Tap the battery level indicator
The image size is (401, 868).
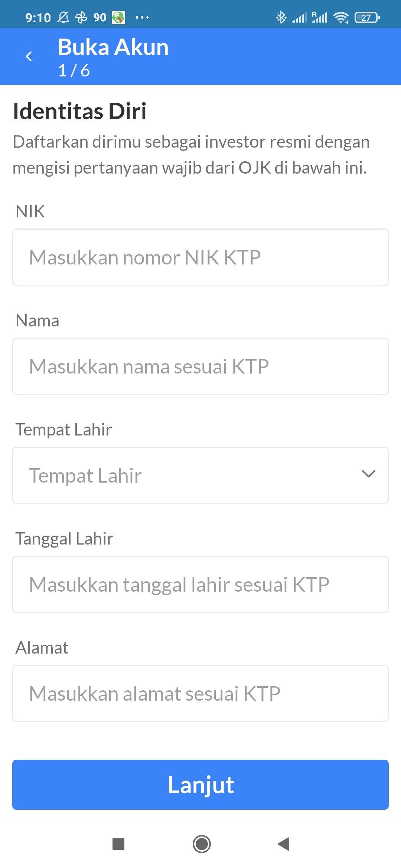(x=367, y=17)
